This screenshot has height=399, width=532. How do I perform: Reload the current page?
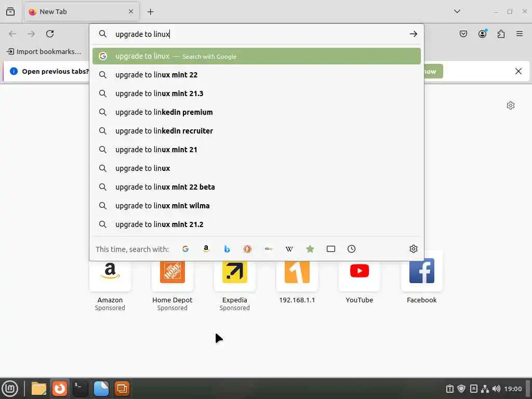[50, 34]
